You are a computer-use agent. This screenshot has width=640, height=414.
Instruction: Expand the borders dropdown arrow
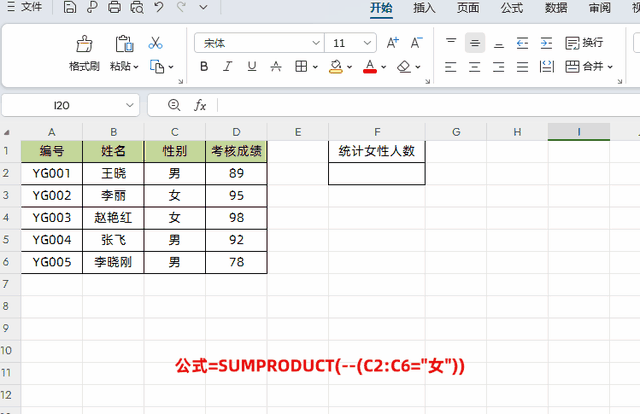pyautogui.click(x=316, y=67)
